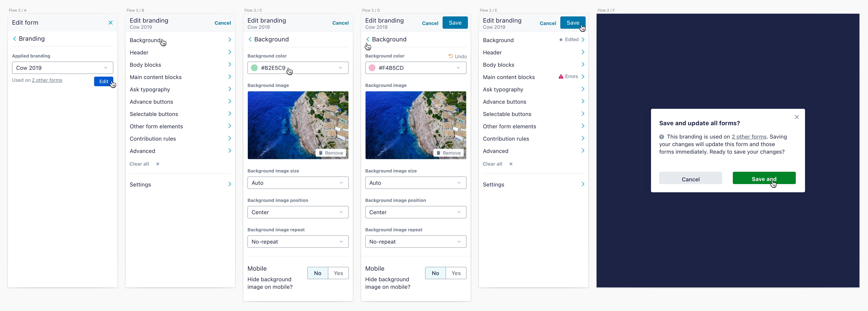Image resolution: width=868 pixels, height=311 pixels.
Task: Click the orange Undo icon
Action: (450, 56)
